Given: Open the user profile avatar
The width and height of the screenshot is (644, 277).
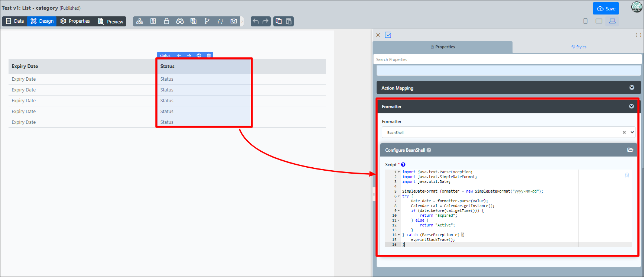Looking at the screenshot, I should point(637,7).
